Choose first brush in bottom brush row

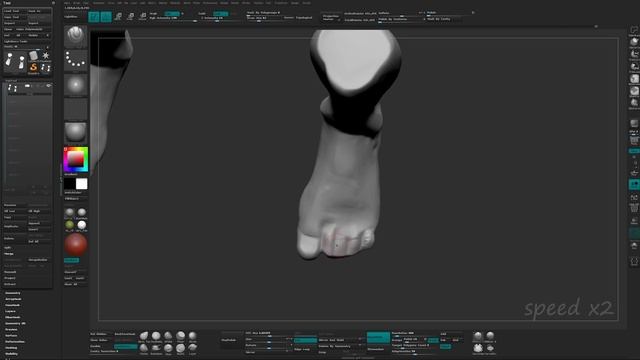pos(144,336)
